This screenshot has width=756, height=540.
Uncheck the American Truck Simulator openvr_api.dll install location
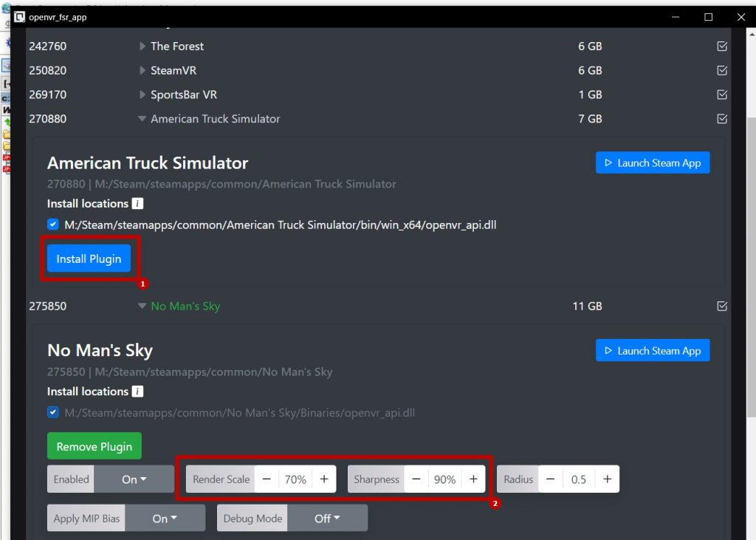(x=53, y=225)
